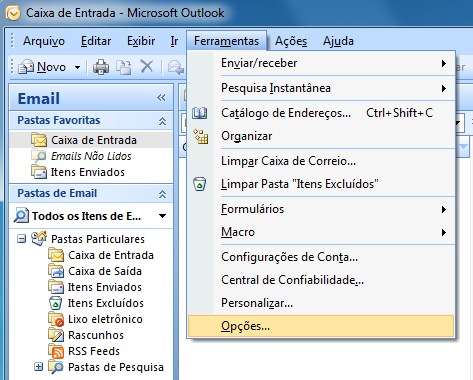Open the Ações menu
The image size is (473, 380).
291,41
